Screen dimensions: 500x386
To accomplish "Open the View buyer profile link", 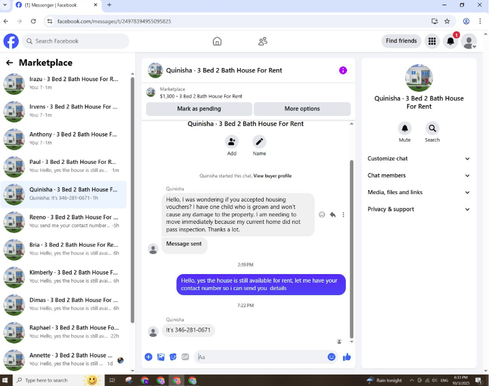I will 272,176.
